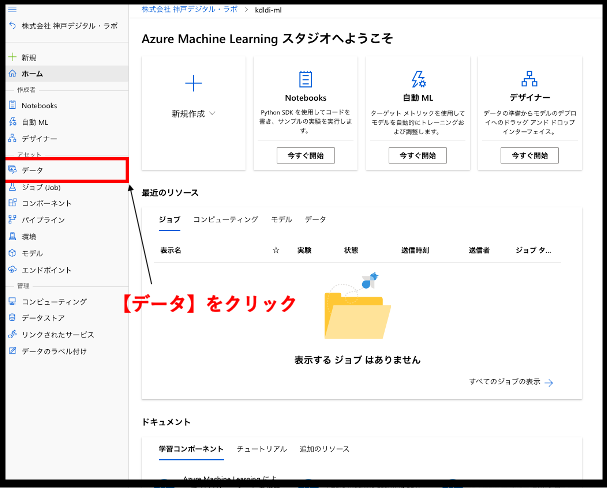This screenshot has width=607, height=488.
Task: Click the リンクされたサービス link icon
Action: coord(12,334)
